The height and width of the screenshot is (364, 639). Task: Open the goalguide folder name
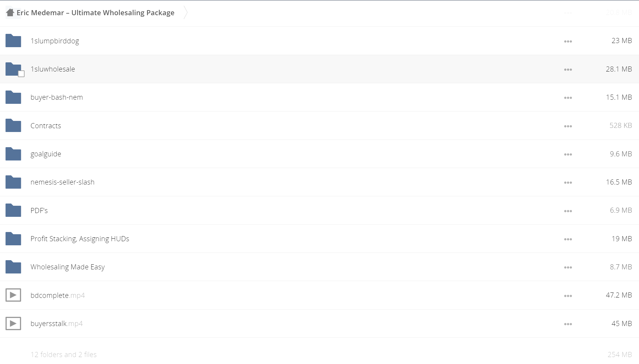click(x=46, y=154)
